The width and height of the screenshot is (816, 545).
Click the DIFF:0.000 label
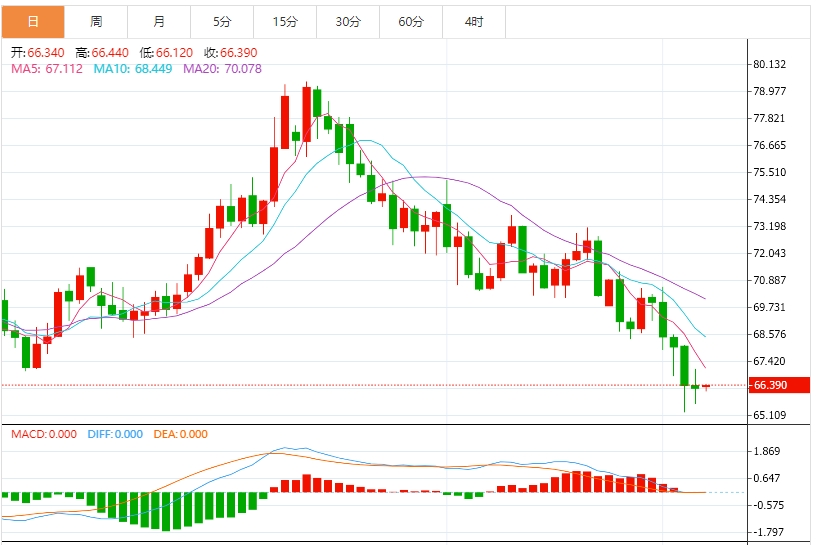115,434
